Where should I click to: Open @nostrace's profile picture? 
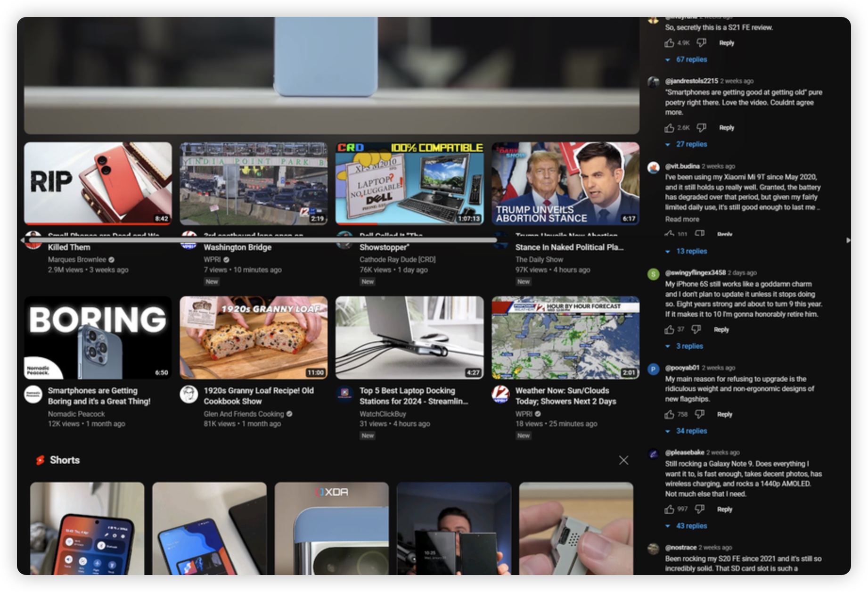click(654, 549)
